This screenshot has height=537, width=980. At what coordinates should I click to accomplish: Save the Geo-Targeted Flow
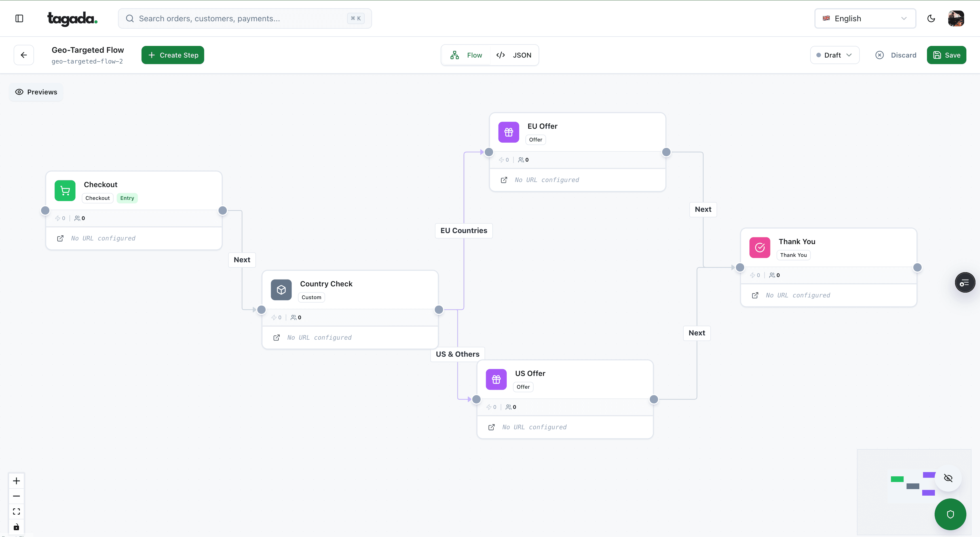click(x=947, y=55)
